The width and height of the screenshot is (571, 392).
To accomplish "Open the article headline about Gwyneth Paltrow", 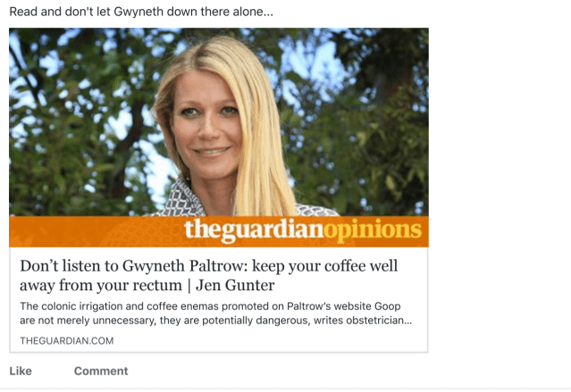I will point(209,276).
